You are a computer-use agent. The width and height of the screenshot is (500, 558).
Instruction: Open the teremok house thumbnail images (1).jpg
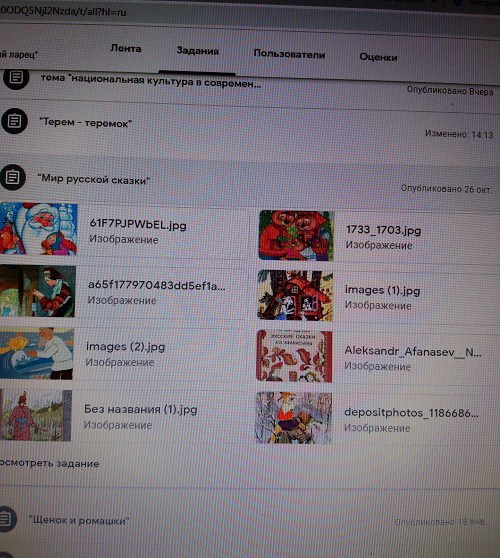[x=295, y=295]
